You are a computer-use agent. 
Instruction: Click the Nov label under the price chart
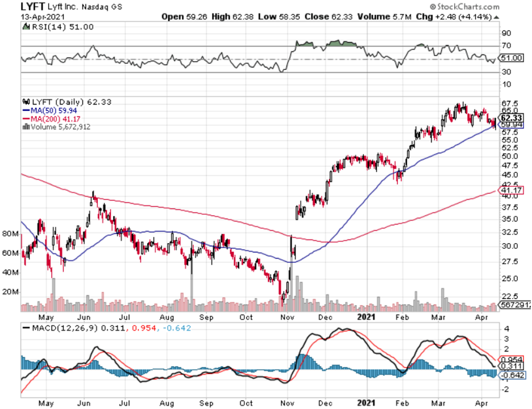[287, 317]
